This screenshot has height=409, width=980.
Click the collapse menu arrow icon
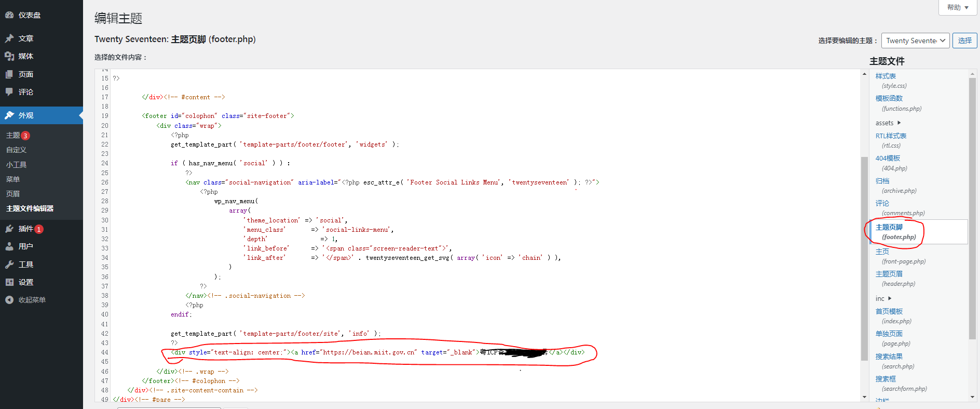click(x=9, y=300)
